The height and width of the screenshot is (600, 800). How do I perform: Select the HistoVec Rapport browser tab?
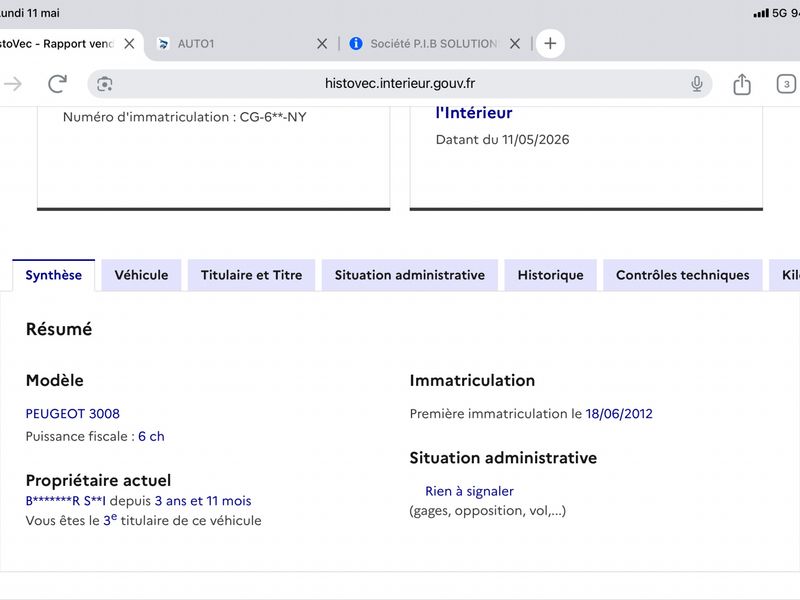click(x=69, y=44)
